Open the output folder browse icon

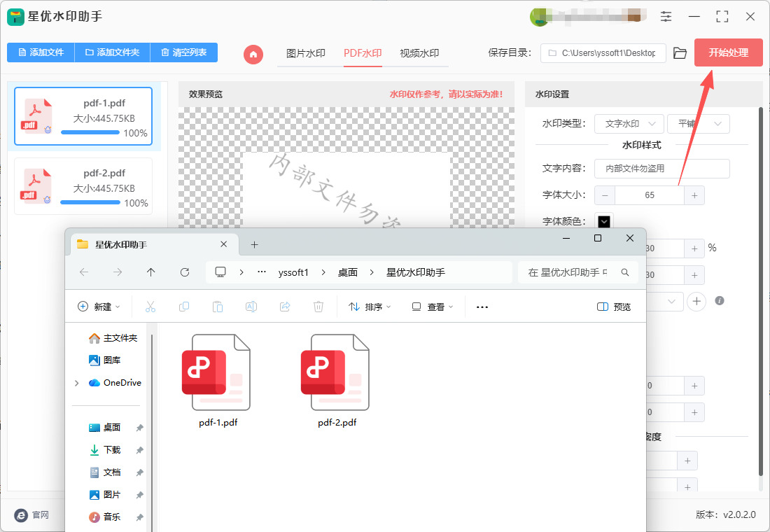click(x=680, y=53)
